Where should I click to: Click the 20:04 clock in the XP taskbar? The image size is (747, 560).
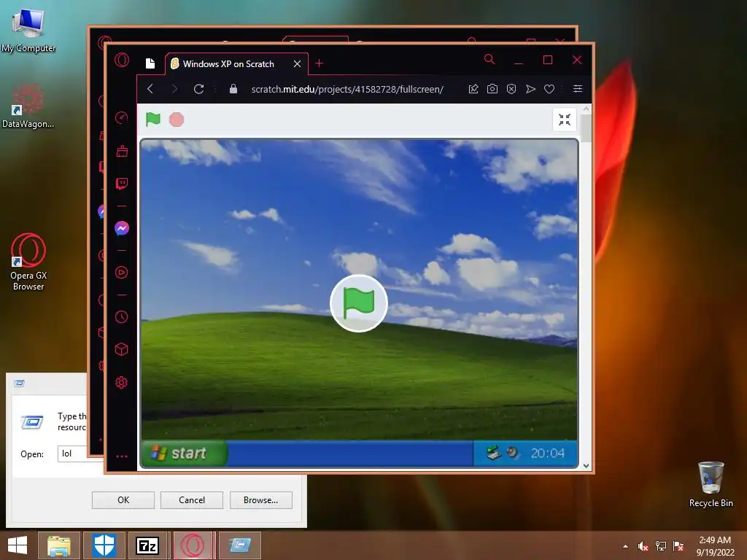pos(547,453)
